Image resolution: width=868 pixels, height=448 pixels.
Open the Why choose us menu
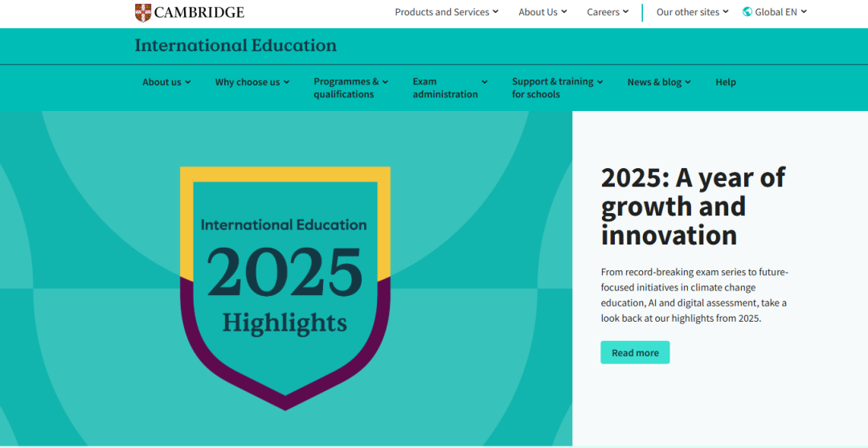(x=252, y=82)
